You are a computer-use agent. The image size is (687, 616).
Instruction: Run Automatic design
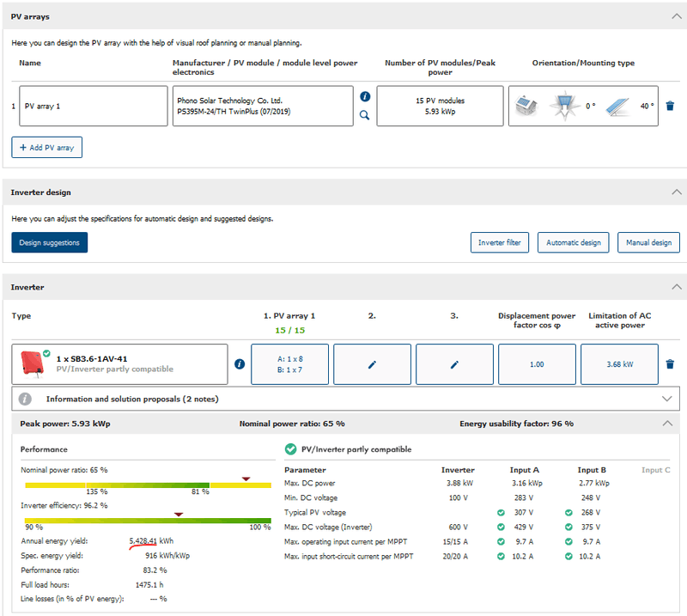574,242
